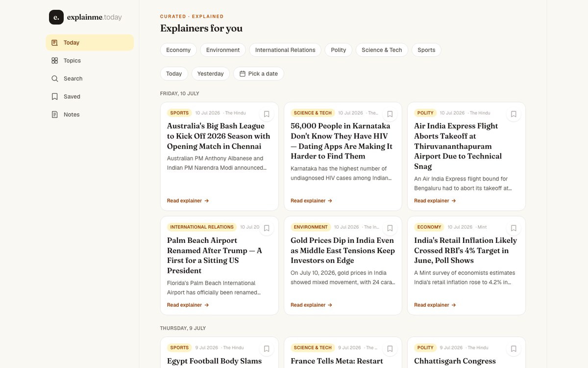Viewport: 588px width, 368px height.
Task: Open Notes in the sidebar
Action: 90,115
